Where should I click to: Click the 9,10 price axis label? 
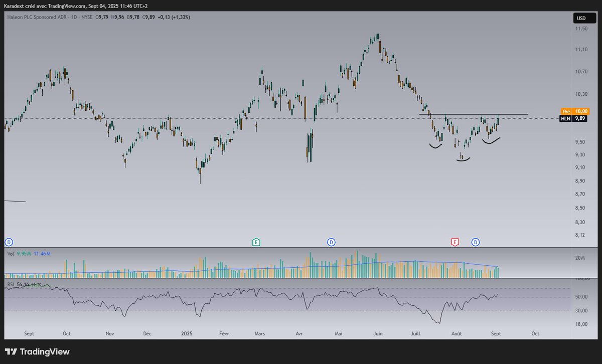coord(581,167)
